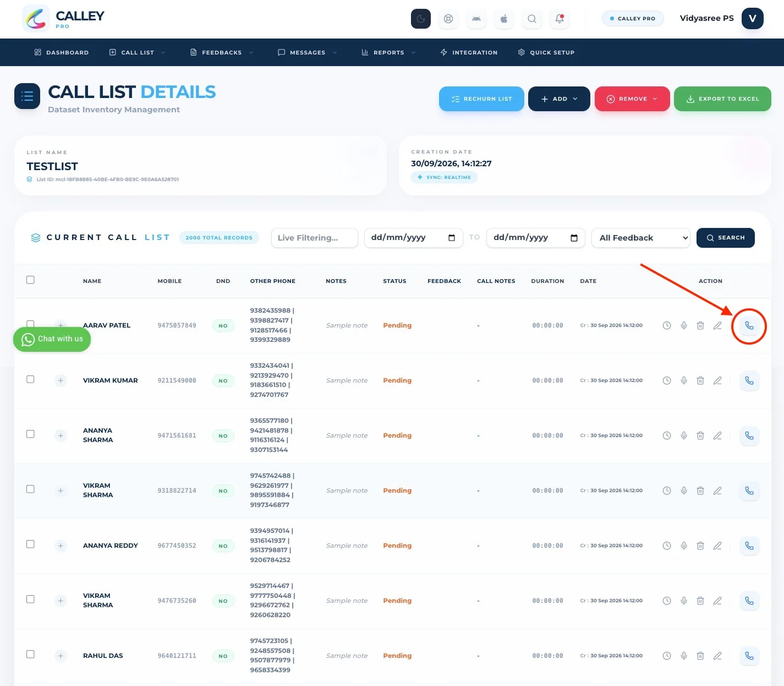
Task: Click the start date field
Action: [x=414, y=238]
